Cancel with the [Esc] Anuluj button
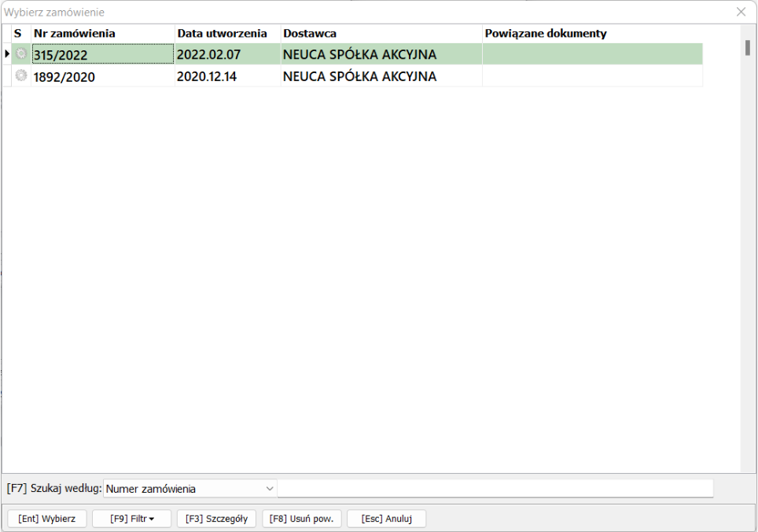 coord(387,519)
